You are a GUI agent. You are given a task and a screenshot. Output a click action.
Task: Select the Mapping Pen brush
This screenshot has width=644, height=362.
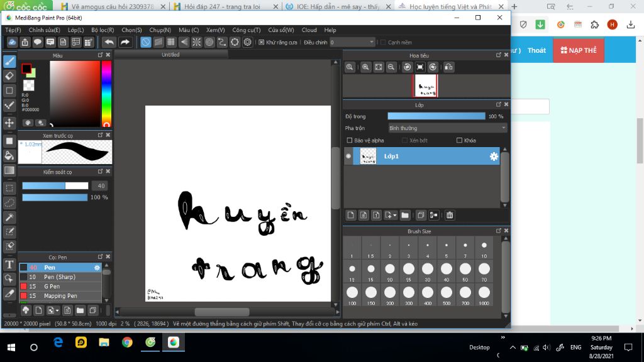60,296
